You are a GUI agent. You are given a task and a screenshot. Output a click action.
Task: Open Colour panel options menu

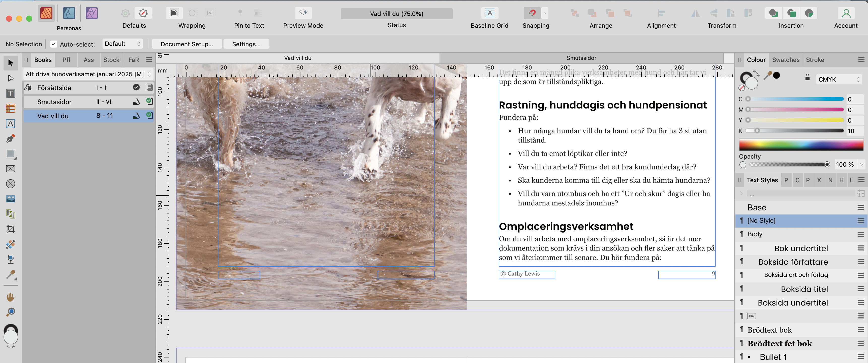point(861,60)
